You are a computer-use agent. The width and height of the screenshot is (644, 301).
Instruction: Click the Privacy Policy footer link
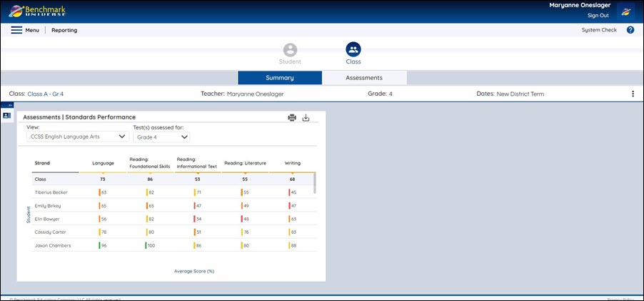620,299
